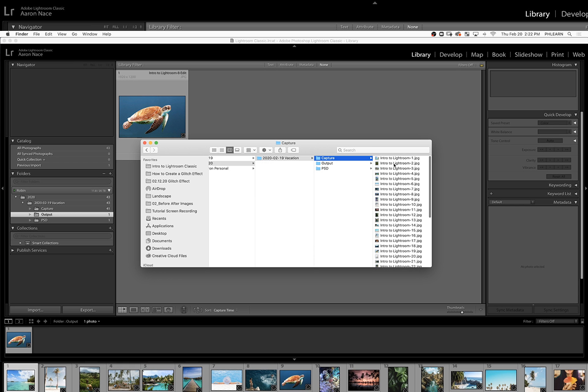Click Finder gear action menu
Viewport: 588px width, 392px height.
point(266,150)
